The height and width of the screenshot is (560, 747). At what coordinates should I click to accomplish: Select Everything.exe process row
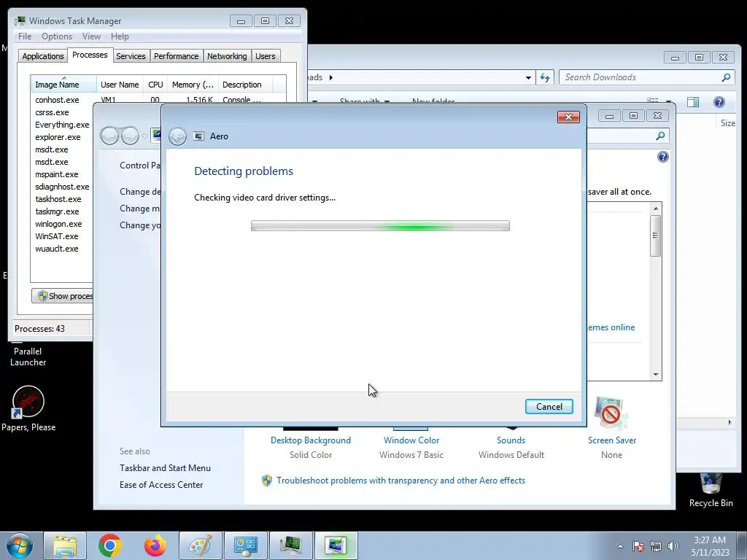tap(62, 125)
